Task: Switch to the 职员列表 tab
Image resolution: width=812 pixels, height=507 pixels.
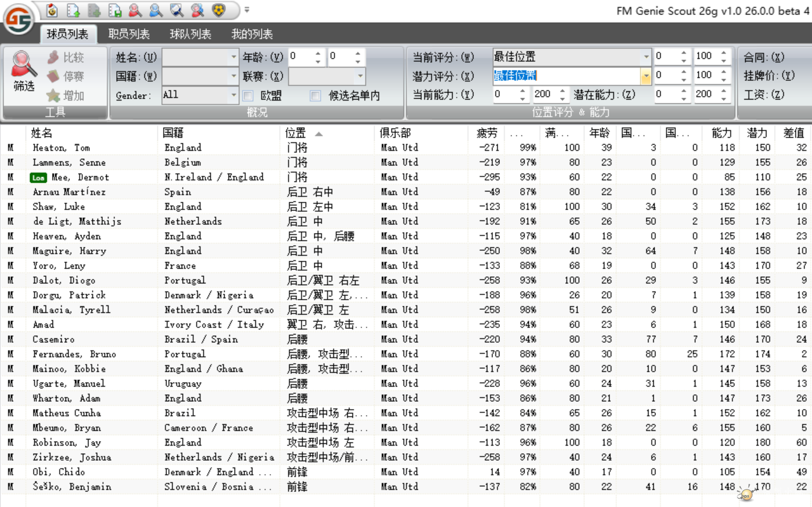Action: pos(129,34)
